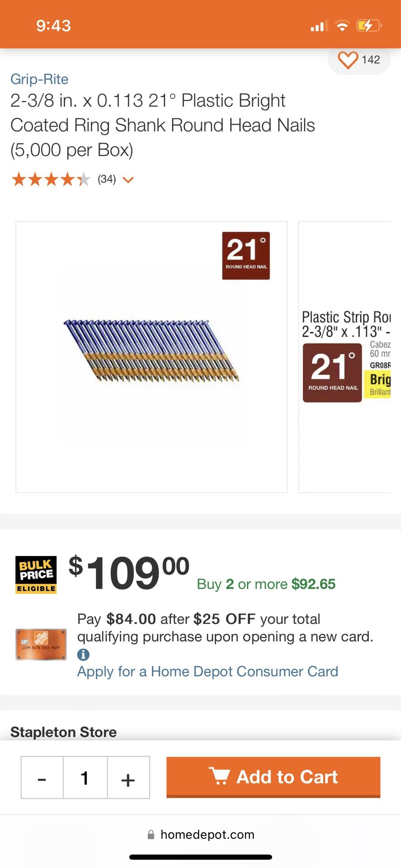Image resolution: width=401 pixels, height=868 pixels.
Task: Tap the 9:43 clock in status bar
Action: click(x=54, y=25)
